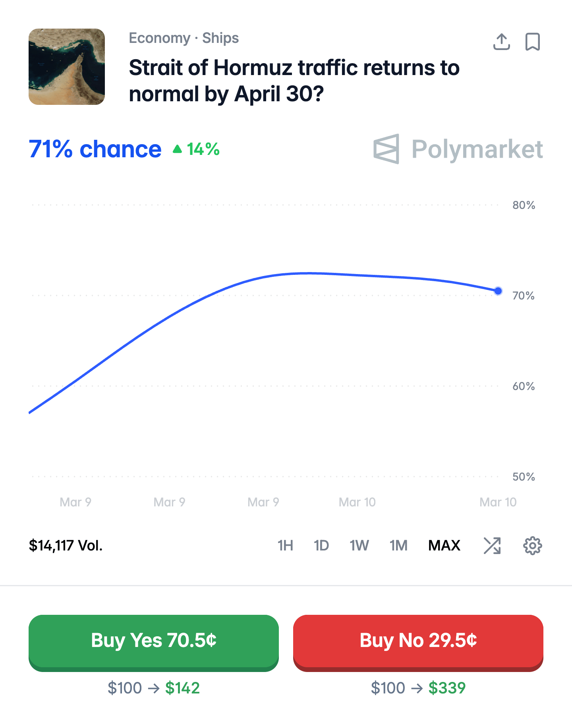Select the 1D time range
Image resolution: width=572 pixels, height=728 pixels.
[321, 546]
